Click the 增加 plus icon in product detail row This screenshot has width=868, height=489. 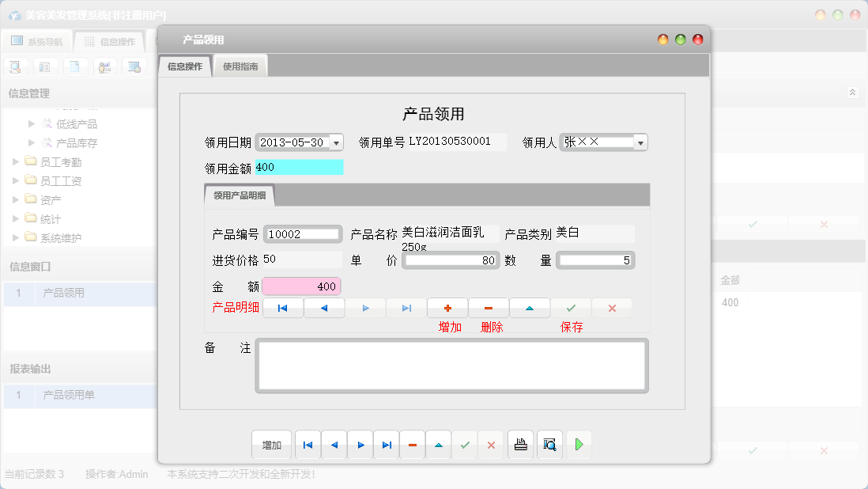click(x=448, y=308)
